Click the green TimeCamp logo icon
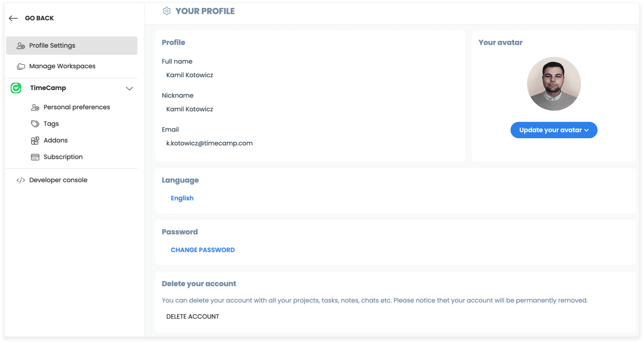 tap(16, 88)
